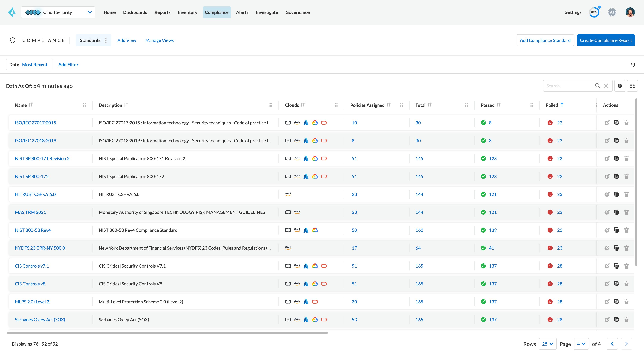This screenshot has height=358, width=644.
Task: Clone NIST SP 800-172 with the copy icon
Action: (x=617, y=176)
